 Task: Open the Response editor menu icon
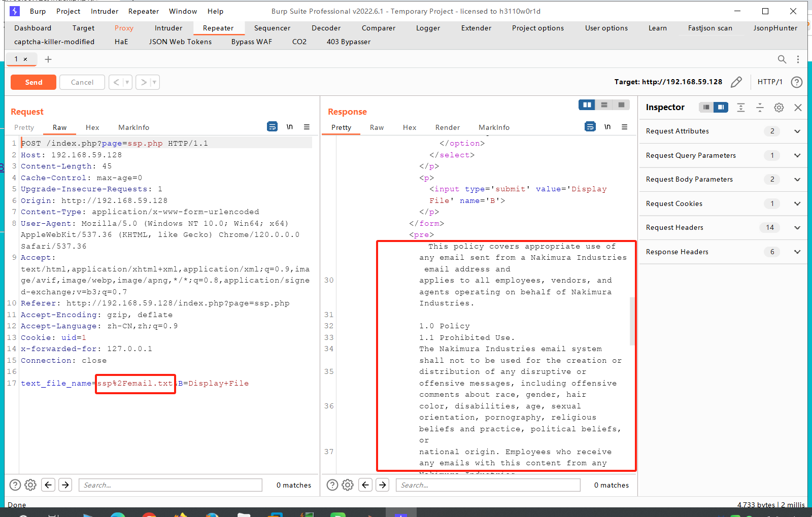[625, 127]
